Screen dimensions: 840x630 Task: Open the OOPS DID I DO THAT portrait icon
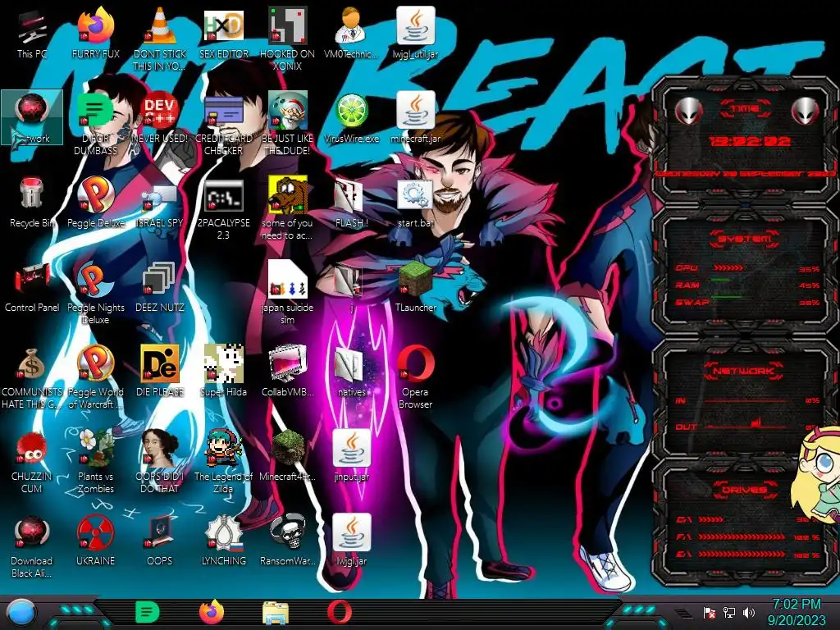[x=160, y=461]
